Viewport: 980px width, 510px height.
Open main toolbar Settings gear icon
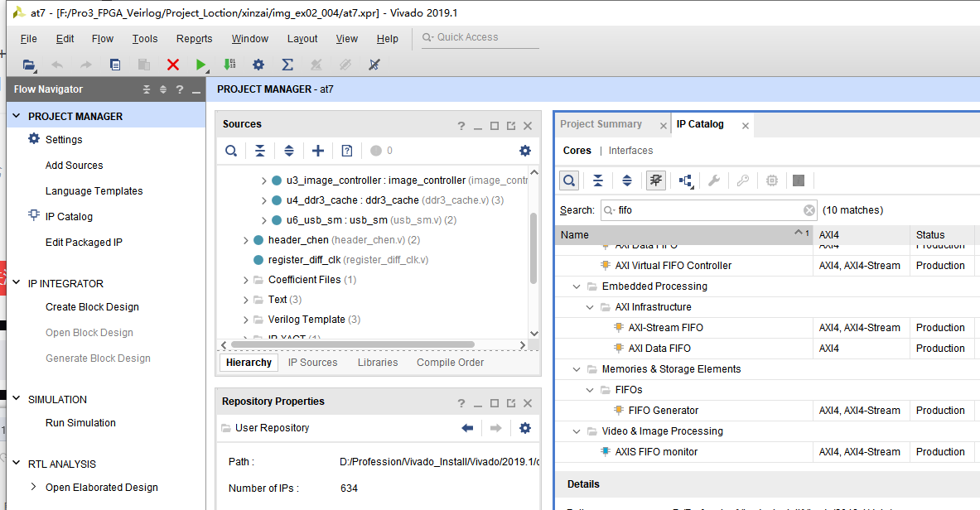258,65
